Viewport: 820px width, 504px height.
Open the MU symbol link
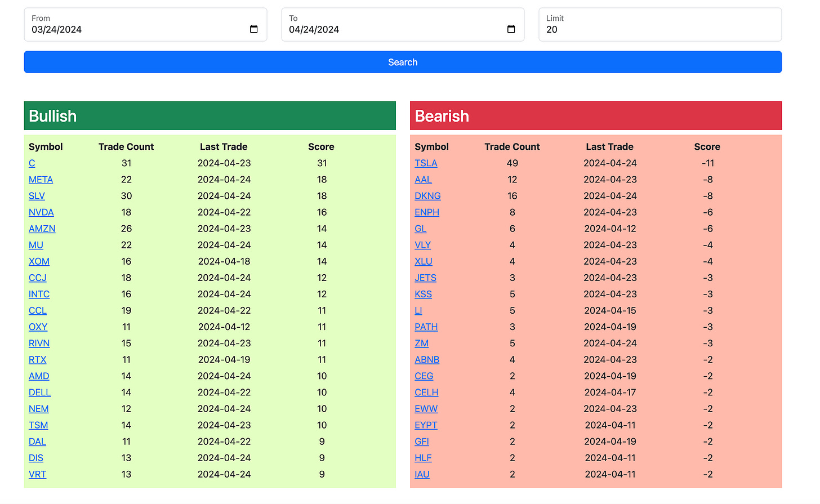[x=36, y=245]
